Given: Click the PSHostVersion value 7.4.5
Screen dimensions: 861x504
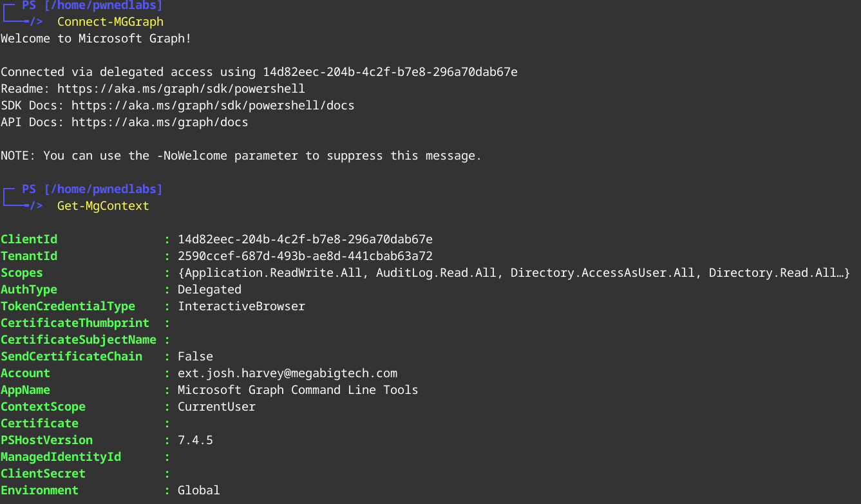Looking at the screenshot, I should click(195, 440).
